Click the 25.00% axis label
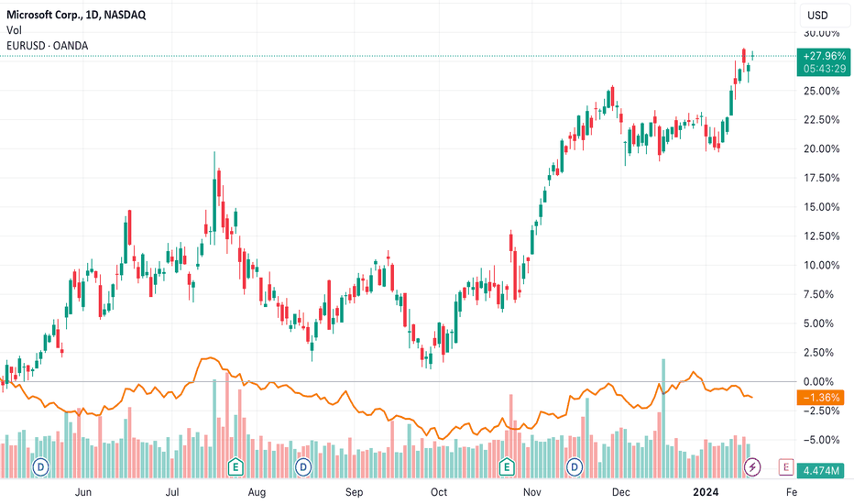854x504 pixels. (821, 91)
